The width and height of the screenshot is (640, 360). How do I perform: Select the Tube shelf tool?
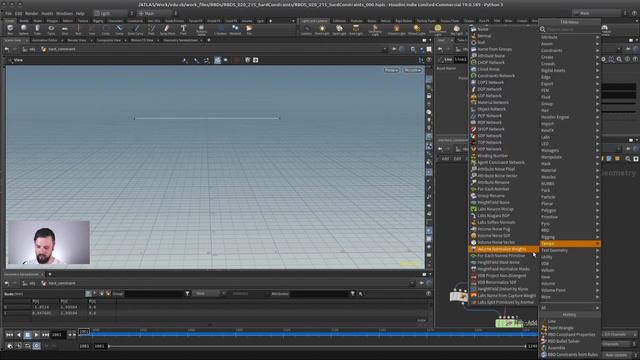click(37, 29)
